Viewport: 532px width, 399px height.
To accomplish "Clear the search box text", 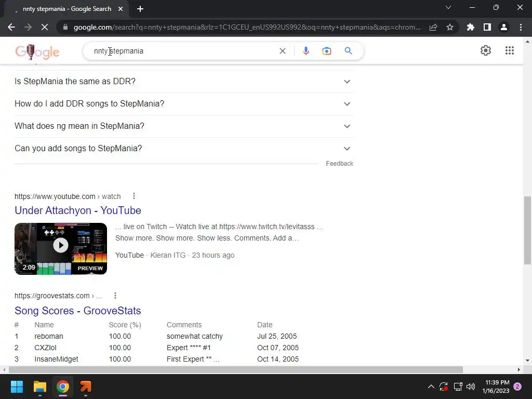I will [282, 51].
